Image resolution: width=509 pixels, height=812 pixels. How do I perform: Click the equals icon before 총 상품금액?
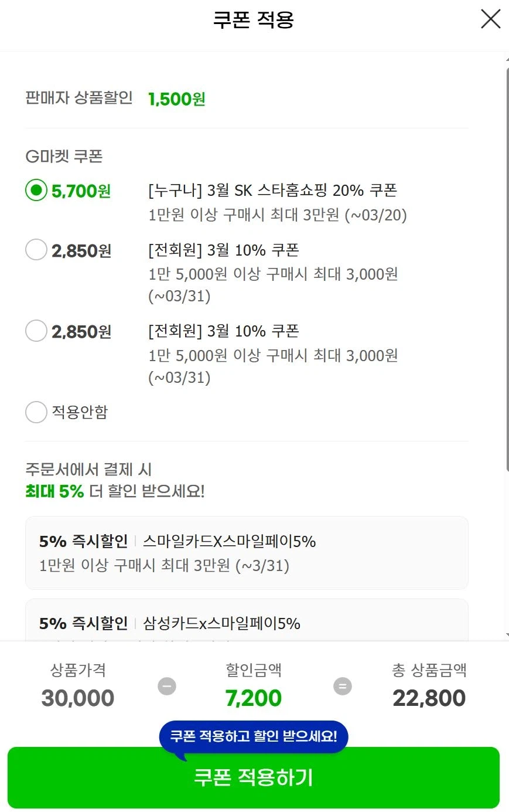click(x=343, y=685)
